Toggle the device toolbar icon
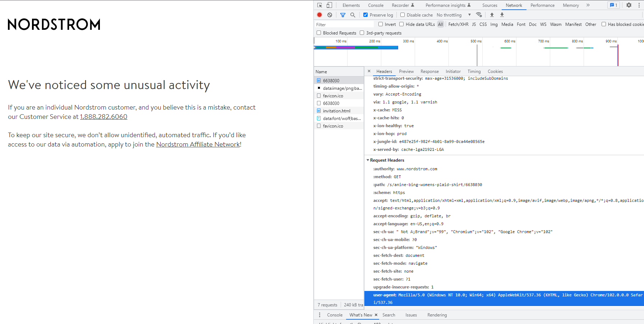Screen dimensions: 644x324 point(329,5)
